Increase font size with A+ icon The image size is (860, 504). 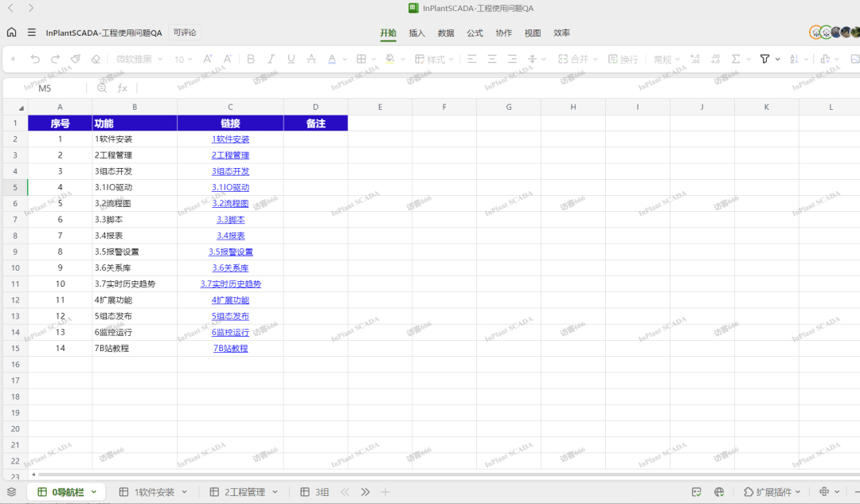208,59
